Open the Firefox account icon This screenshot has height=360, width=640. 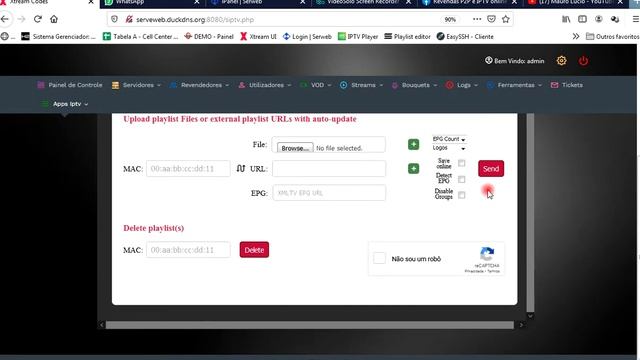[599, 19]
